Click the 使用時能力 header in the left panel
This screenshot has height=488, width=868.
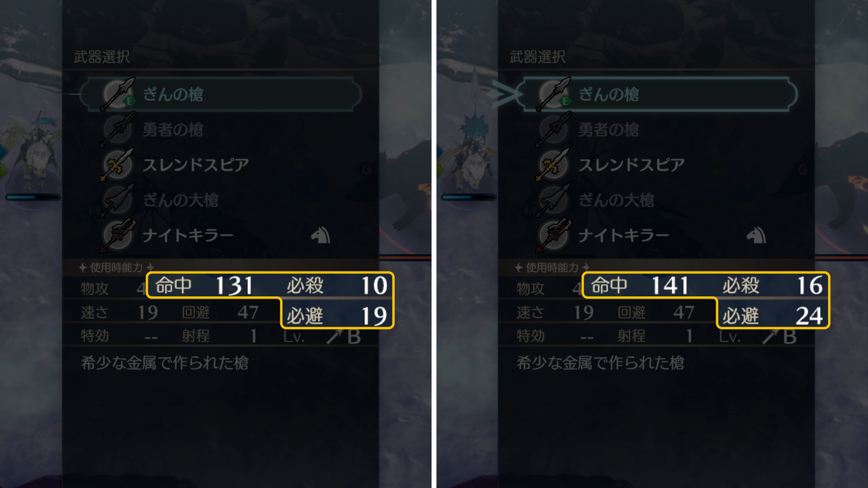pos(117,267)
